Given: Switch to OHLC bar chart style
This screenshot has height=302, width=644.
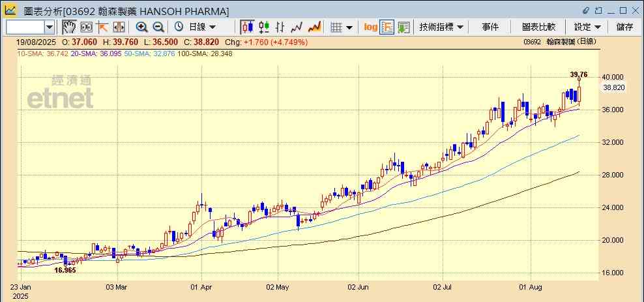Looking at the screenshot, I should (x=280, y=27).
